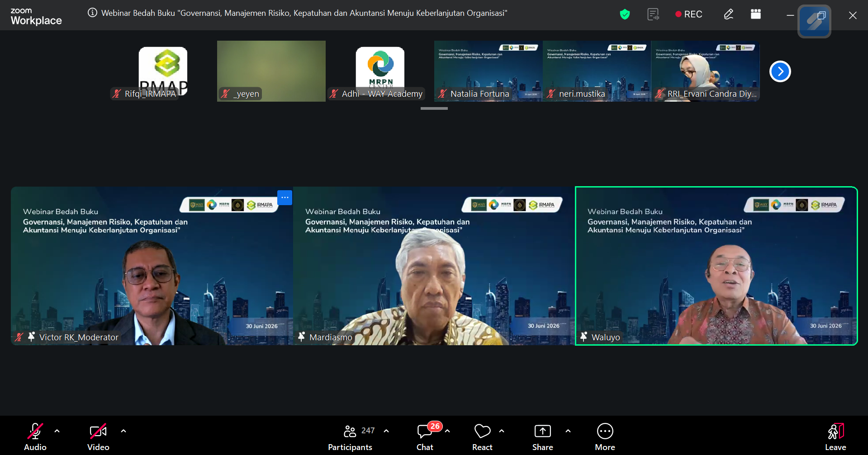Expand participants options chevron
Screen dimensions: 868x455
click(386, 431)
